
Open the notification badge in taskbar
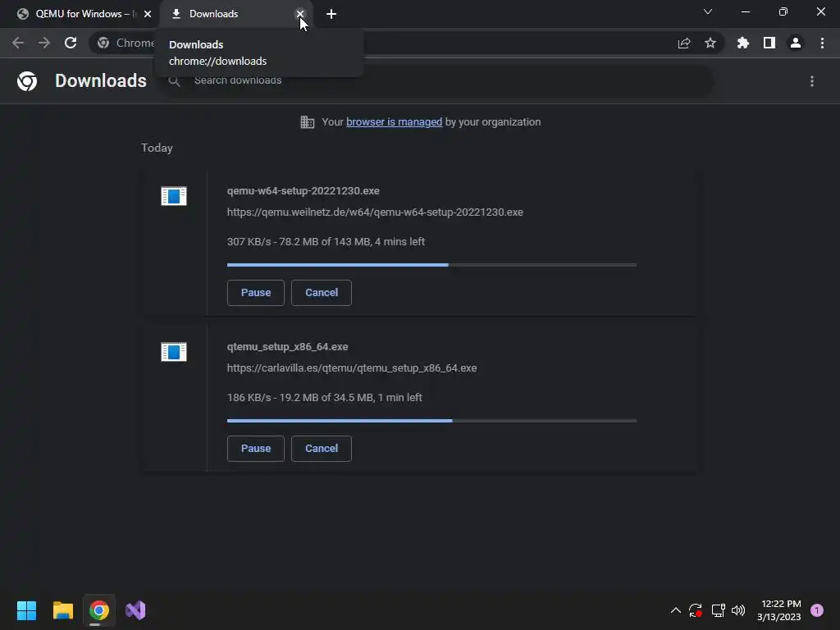(x=817, y=610)
